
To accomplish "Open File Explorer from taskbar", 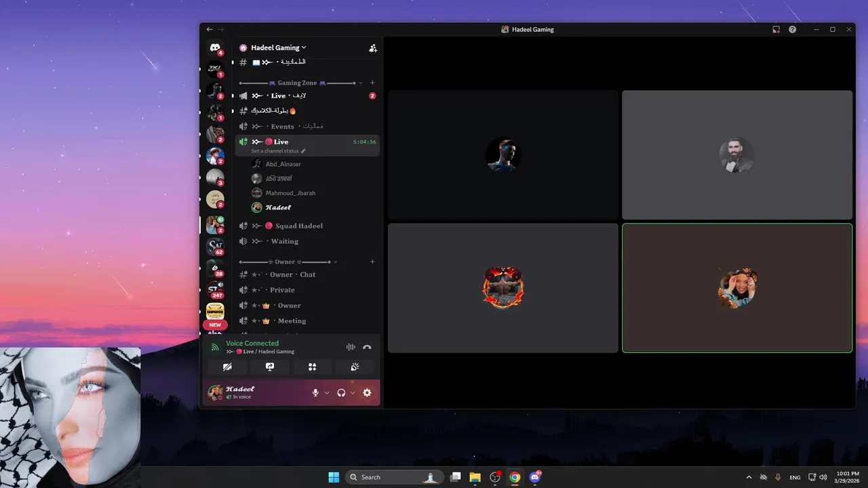I will coord(475,477).
